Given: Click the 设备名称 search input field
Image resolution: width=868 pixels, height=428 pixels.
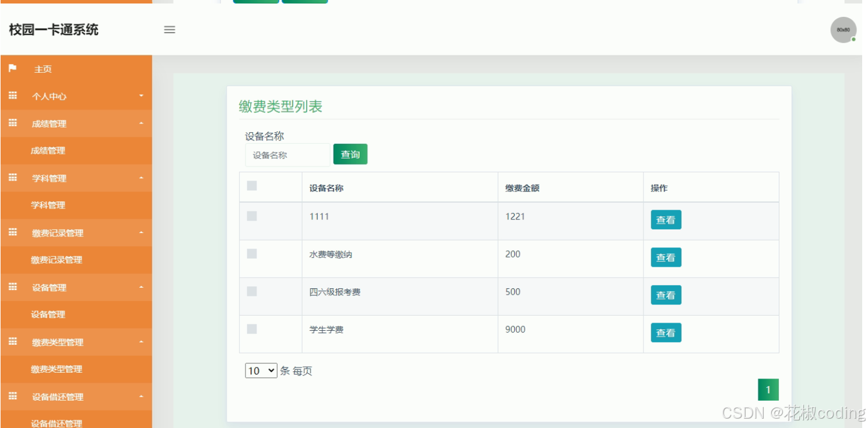Looking at the screenshot, I should (287, 154).
